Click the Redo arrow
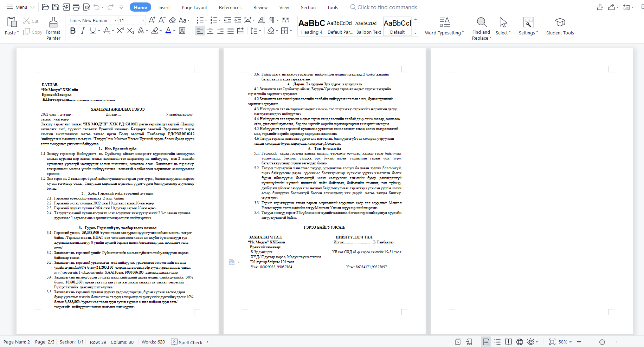 pos(110,7)
